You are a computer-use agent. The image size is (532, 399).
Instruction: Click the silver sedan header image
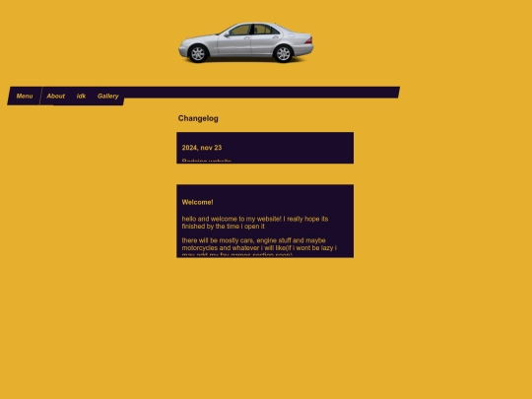[246, 42]
